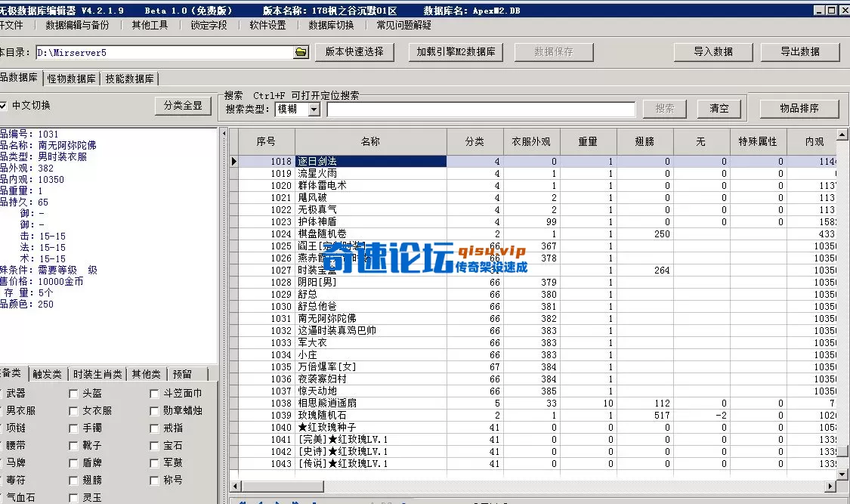The image size is (850, 504).
Task: Check the 头盔 filter box
Action: click(x=72, y=393)
